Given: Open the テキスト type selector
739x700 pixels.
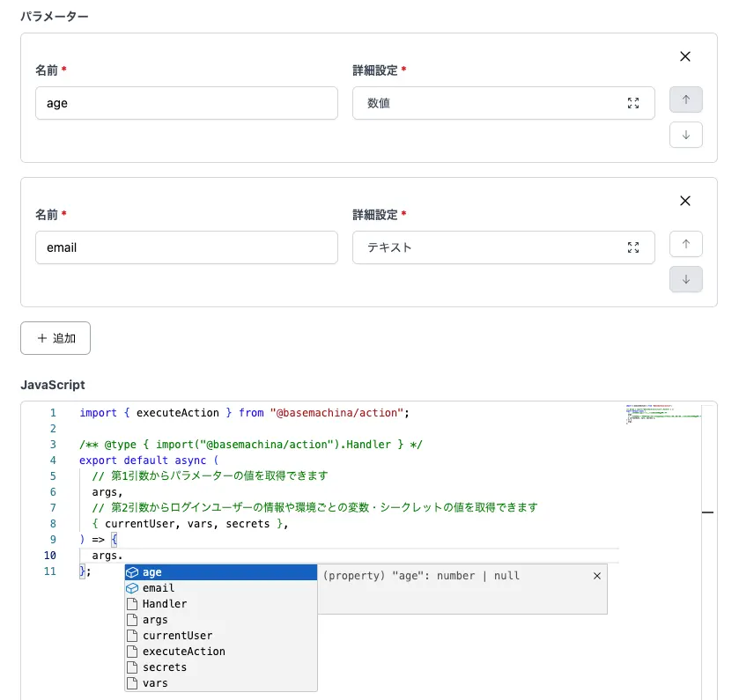Looking at the screenshot, I should 503,247.
